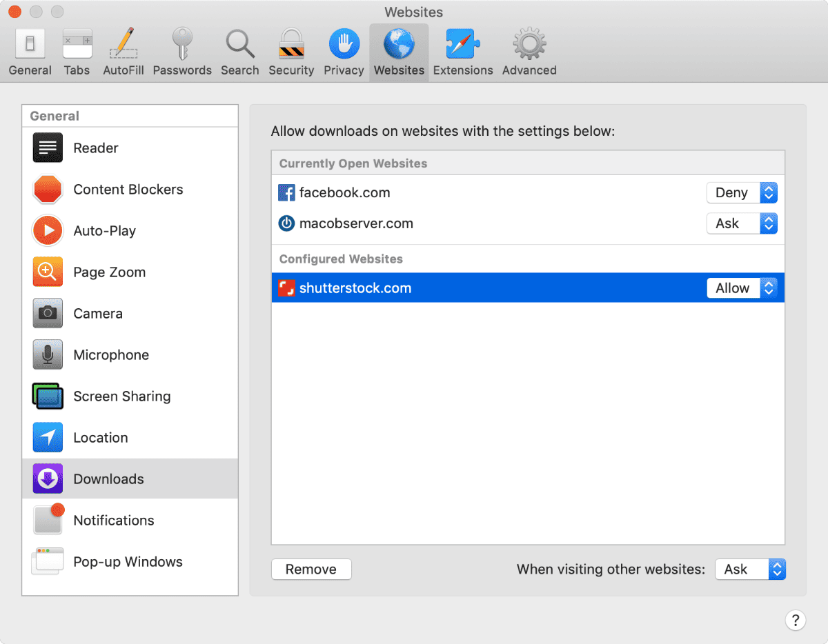Open Advanced gear settings

click(529, 52)
